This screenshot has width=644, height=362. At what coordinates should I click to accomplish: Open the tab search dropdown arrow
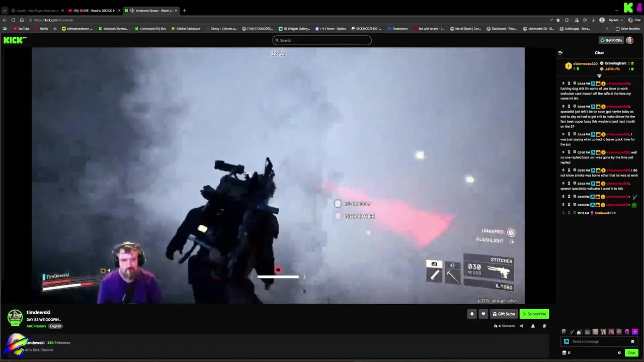click(5, 11)
